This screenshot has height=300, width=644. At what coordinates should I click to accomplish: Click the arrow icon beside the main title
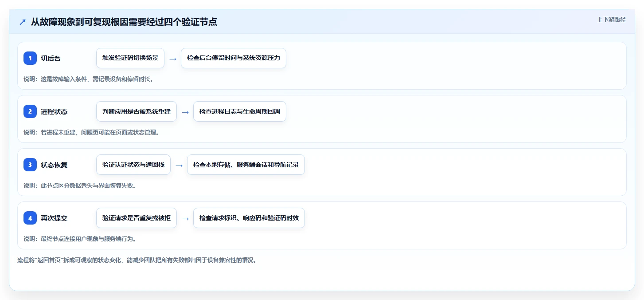(23, 22)
